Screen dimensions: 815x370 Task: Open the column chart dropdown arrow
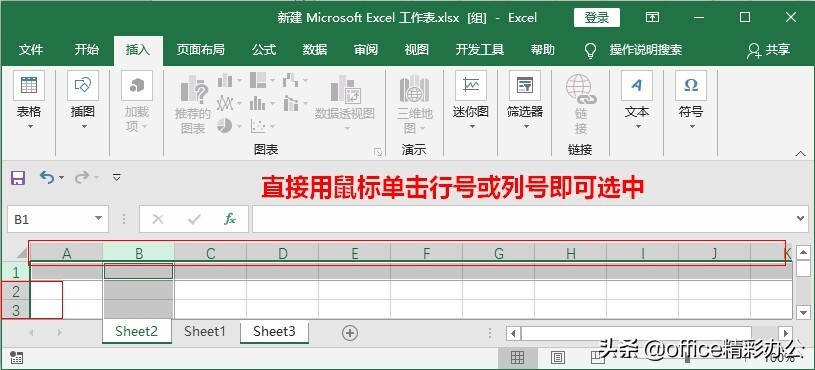[239, 81]
